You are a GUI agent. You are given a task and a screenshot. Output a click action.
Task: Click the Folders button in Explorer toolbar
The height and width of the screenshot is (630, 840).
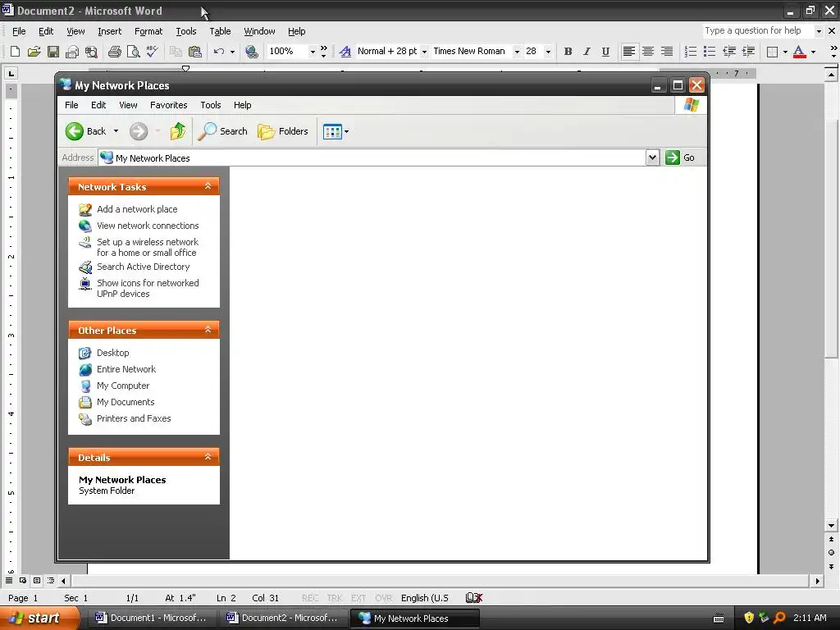[283, 131]
